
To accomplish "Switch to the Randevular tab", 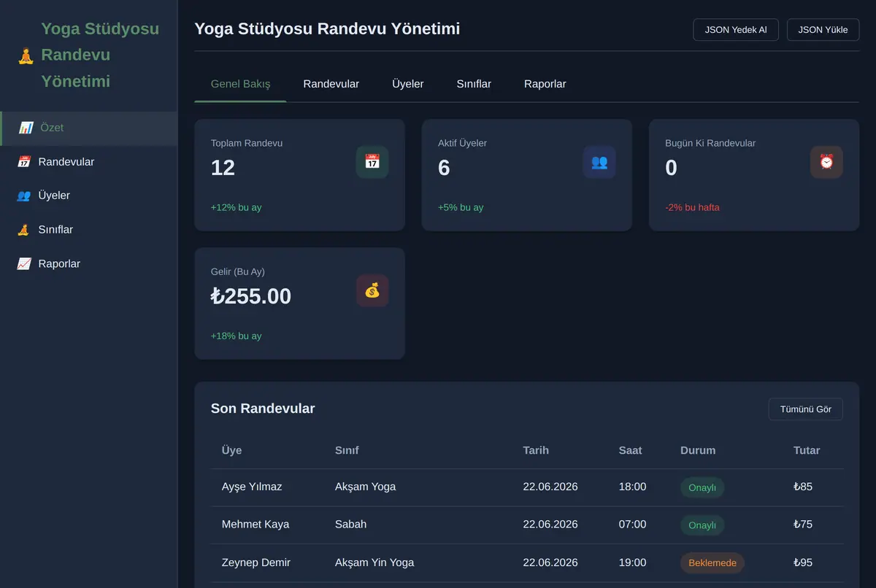I will tap(331, 84).
